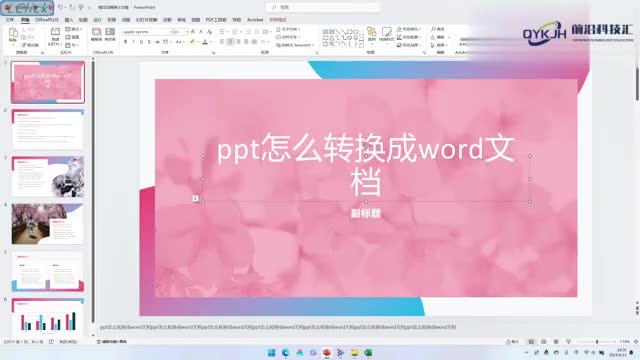Image resolution: width=640 pixels, height=360 pixels.
Task: Select slide 2 thumbnail in panel
Action: pos(48,129)
